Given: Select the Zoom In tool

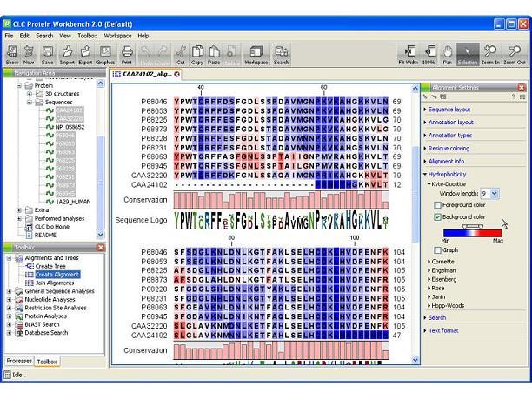Looking at the screenshot, I should [x=490, y=54].
